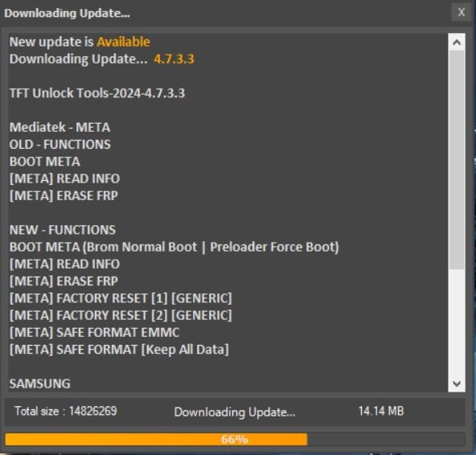Click the orange 'Available' text
Viewport: 476px width, 455px height.
coord(123,42)
